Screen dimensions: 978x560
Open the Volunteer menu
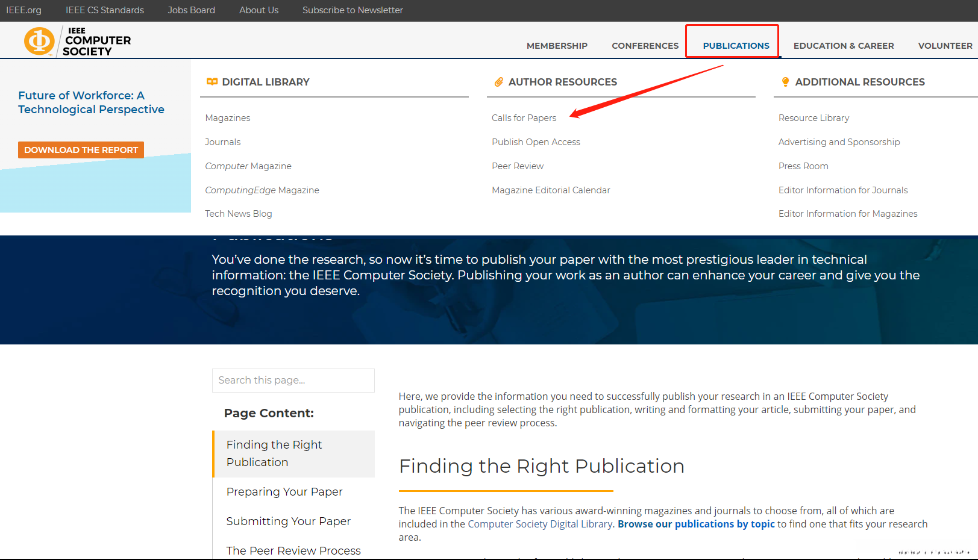coord(945,46)
